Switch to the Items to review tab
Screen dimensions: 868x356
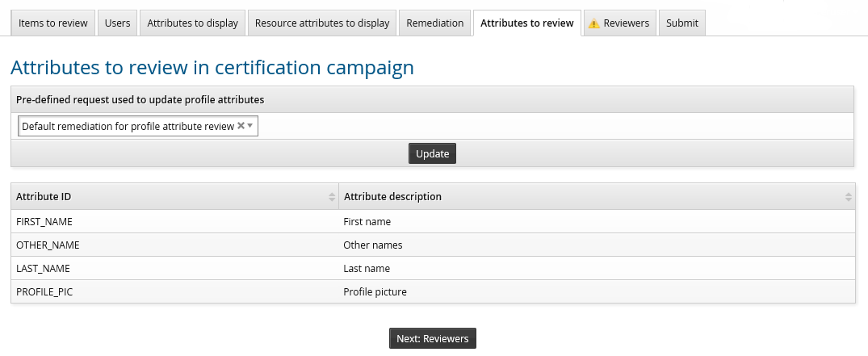pos(53,23)
